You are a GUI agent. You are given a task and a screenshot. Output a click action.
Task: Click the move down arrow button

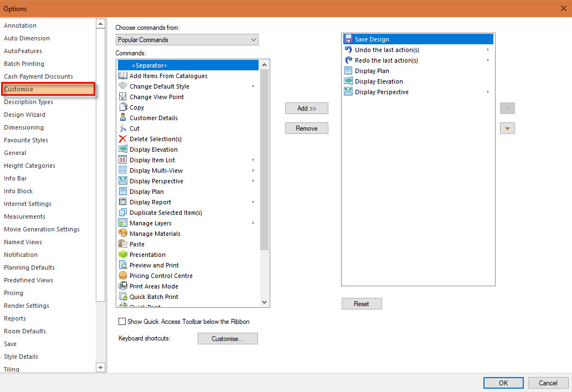point(507,128)
